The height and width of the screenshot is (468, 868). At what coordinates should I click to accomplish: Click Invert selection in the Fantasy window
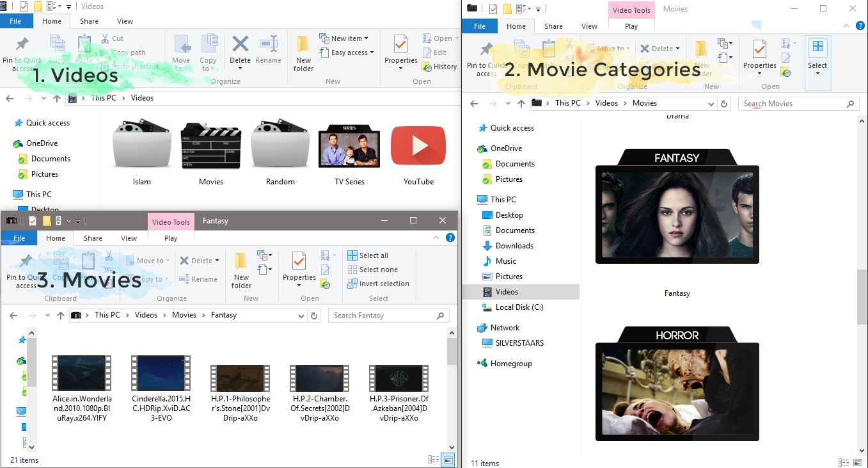pyautogui.click(x=378, y=284)
